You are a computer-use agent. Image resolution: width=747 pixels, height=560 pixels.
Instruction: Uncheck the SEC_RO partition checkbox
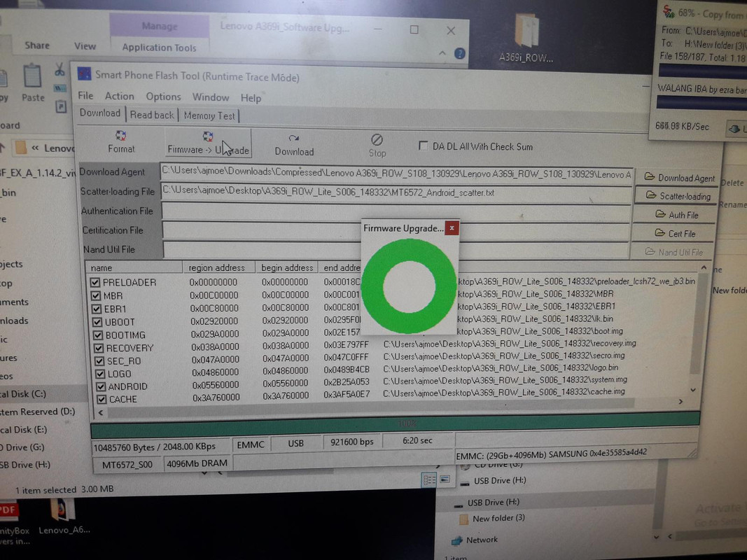(x=99, y=361)
